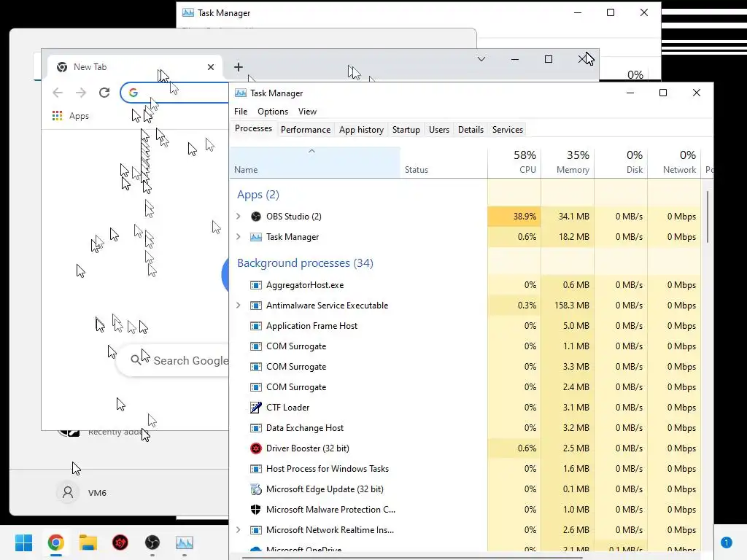Image resolution: width=747 pixels, height=560 pixels.
Task: Open the Windows Start menu
Action: coord(23,542)
